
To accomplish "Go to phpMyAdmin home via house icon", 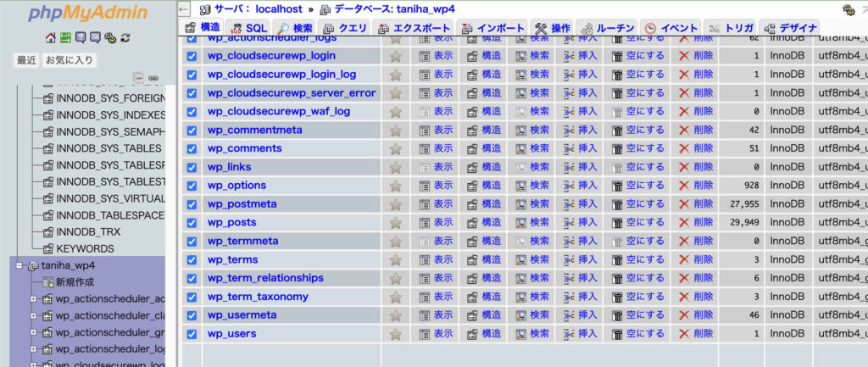I will click(x=50, y=37).
